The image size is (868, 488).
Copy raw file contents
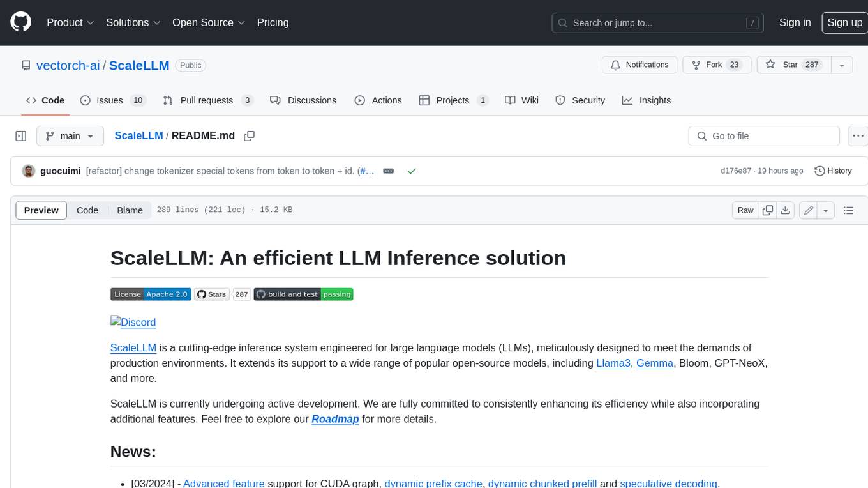pyautogui.click(x=768, y=210)
